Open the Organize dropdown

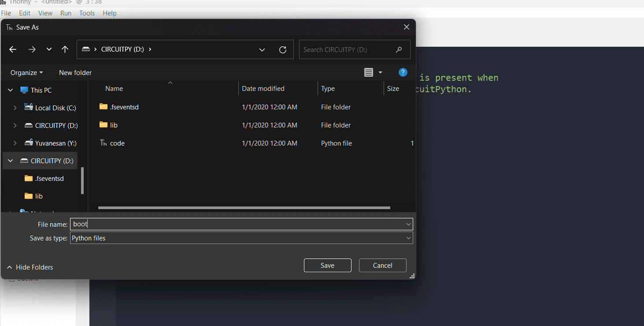[x=26, y=72]
